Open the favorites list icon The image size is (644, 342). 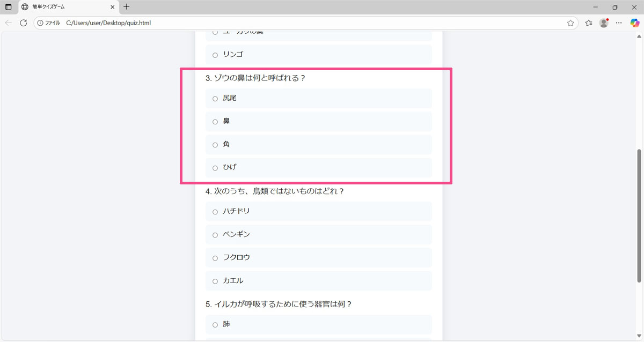pos(589,23)
